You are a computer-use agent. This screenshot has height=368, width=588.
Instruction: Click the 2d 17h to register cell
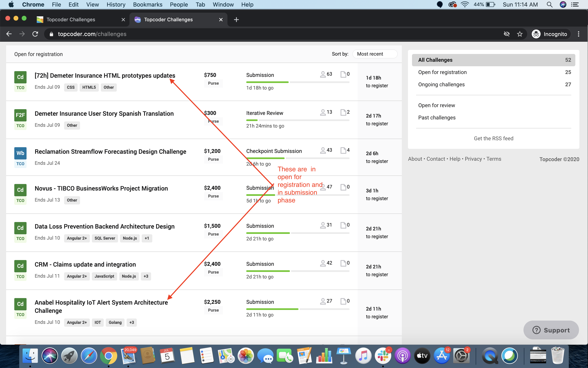pos(380,120)
